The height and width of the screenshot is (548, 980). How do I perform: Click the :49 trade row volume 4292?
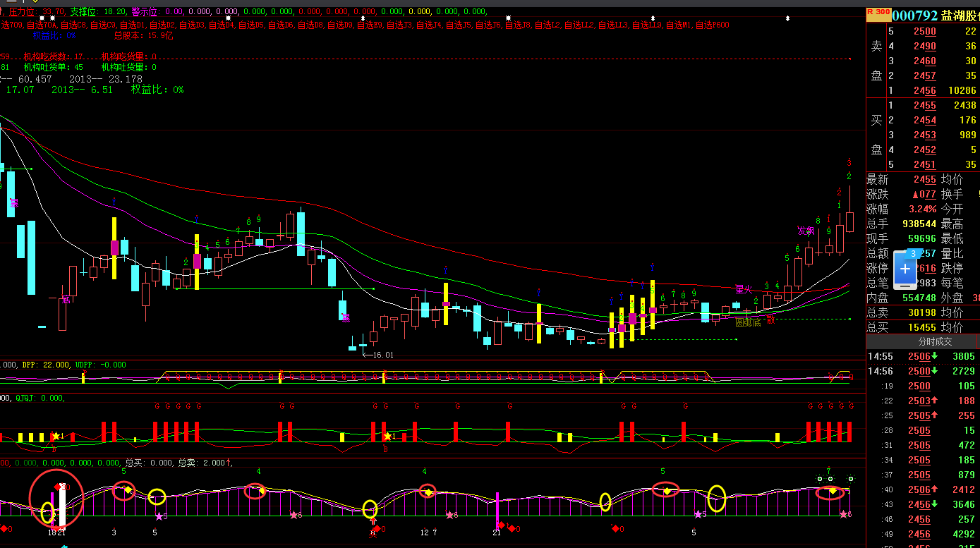coord(964,534)
